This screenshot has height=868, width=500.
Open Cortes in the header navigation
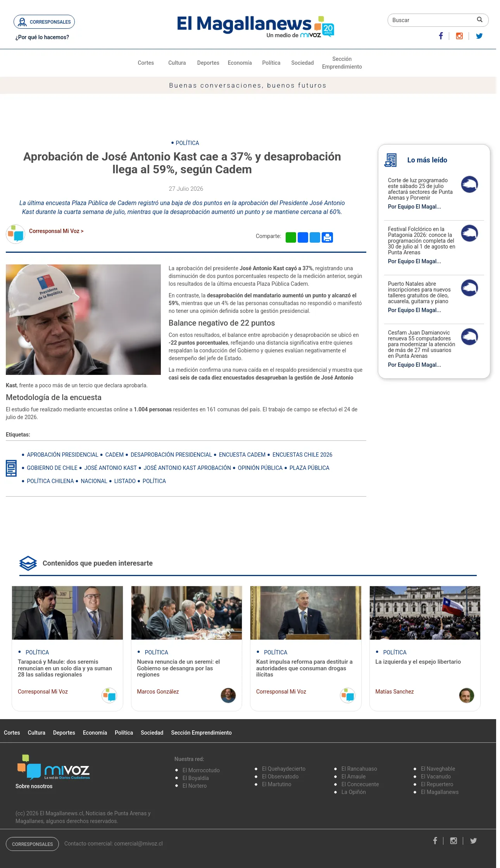click(x=146, y=63)
